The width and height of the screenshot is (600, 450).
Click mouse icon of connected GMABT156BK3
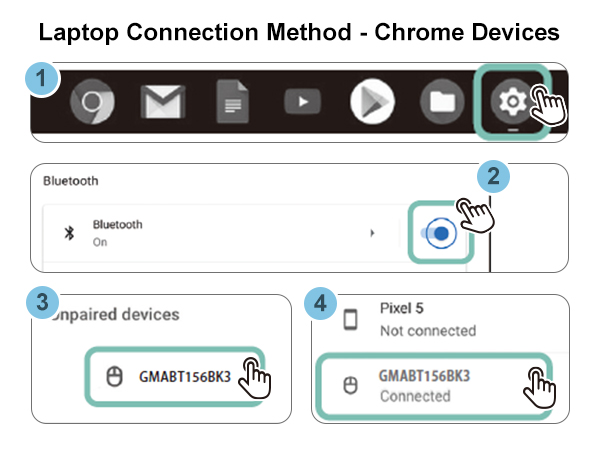pyautogui.click(x=351, y=385)
